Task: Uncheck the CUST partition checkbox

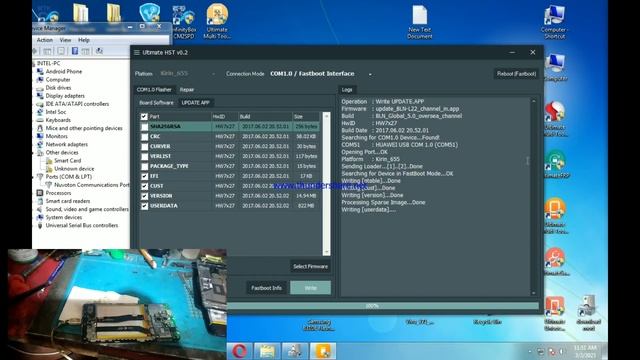Action: 144,186
